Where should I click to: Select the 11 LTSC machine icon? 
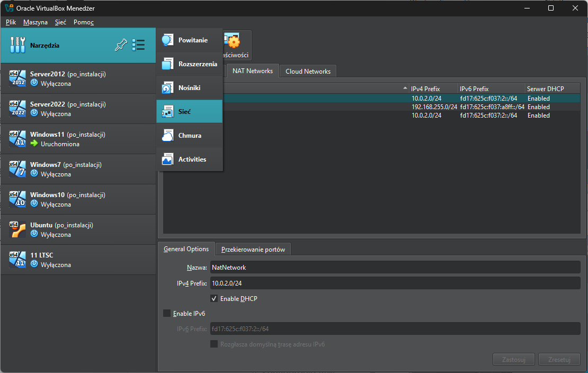[17, 260]
